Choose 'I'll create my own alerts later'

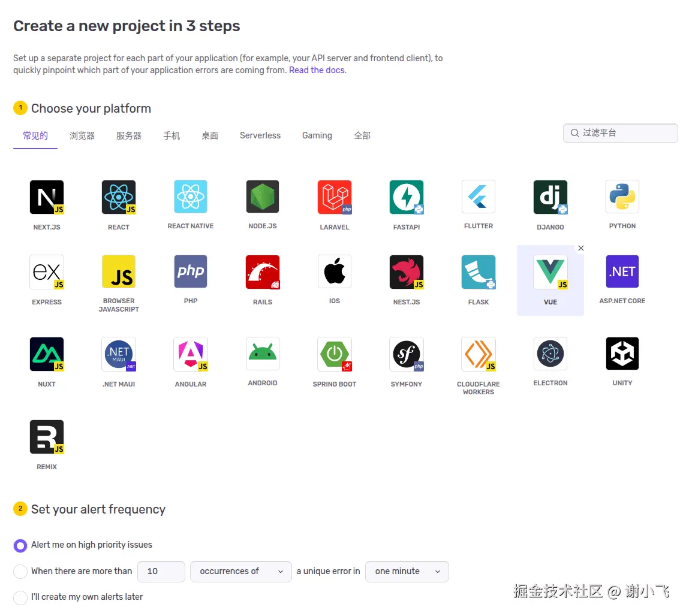point(20,597)
